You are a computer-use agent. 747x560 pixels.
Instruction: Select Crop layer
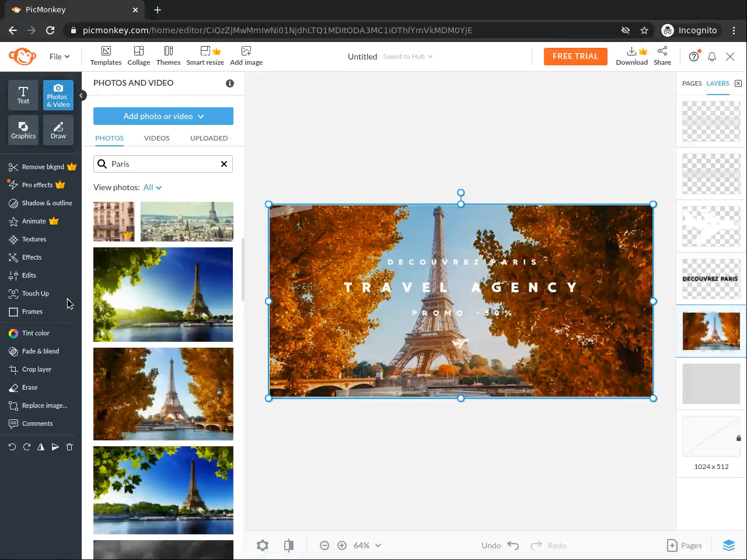pos(30,369)
